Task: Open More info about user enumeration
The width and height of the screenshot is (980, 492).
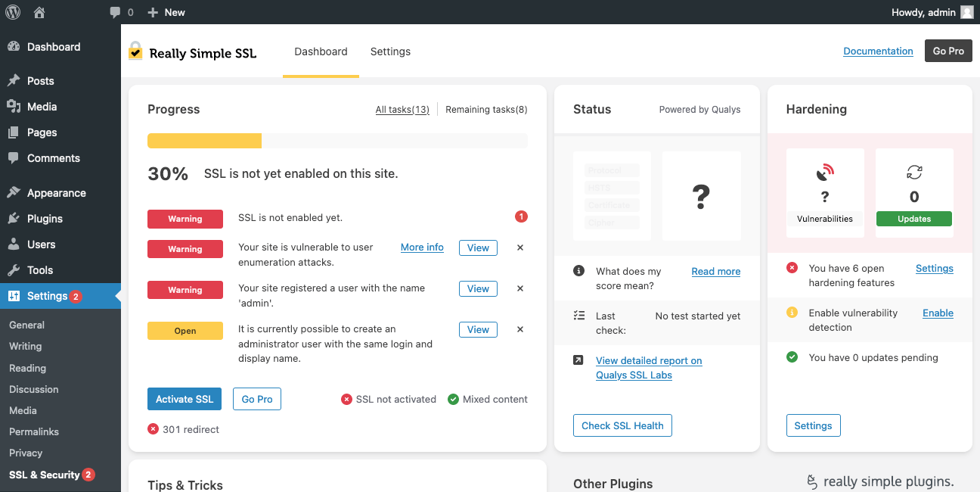Action: 422,248
